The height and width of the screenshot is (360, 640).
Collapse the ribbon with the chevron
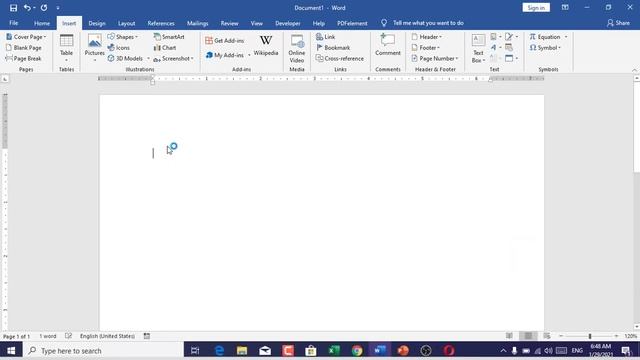[x=634, y=70]
